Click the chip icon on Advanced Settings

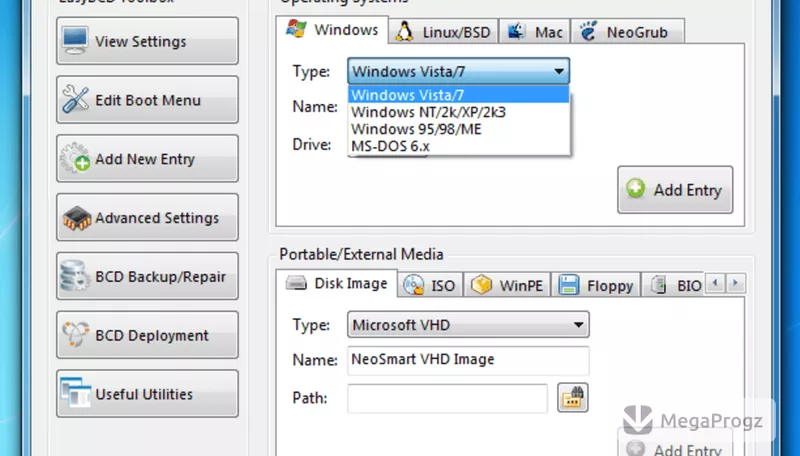77,218
